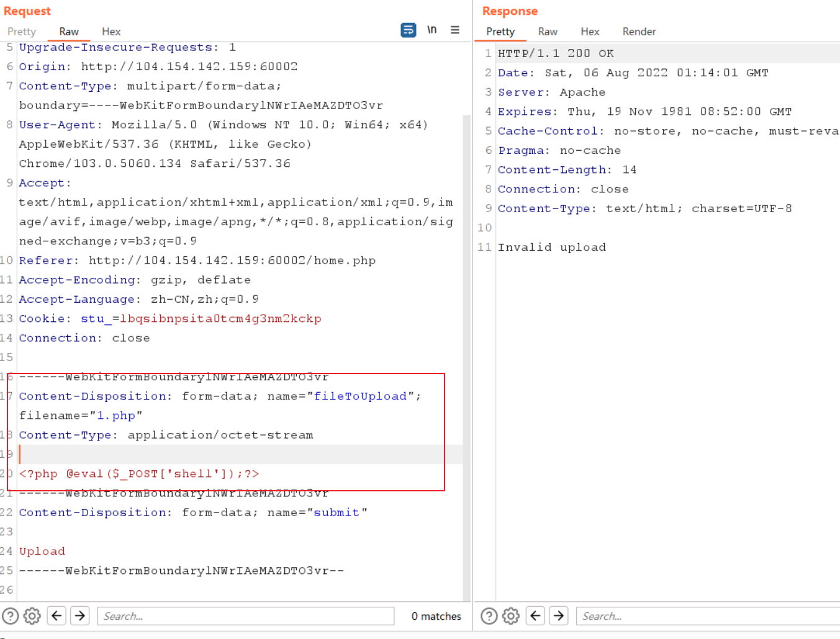The image size is (840, 639).
Task: Click the 'HTTP/1.1 200 OK' status line
Action: click(556, 53)
